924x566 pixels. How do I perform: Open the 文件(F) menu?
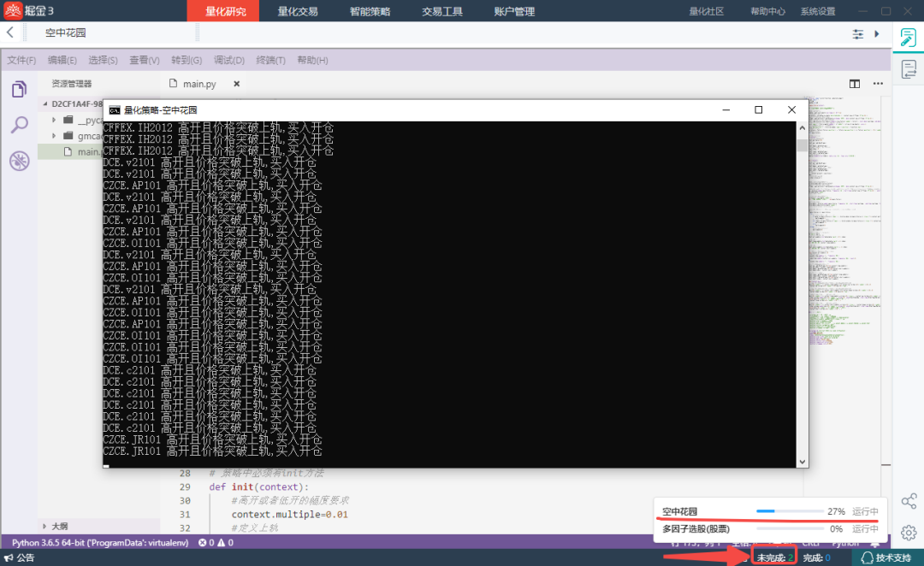click(21, 60)
